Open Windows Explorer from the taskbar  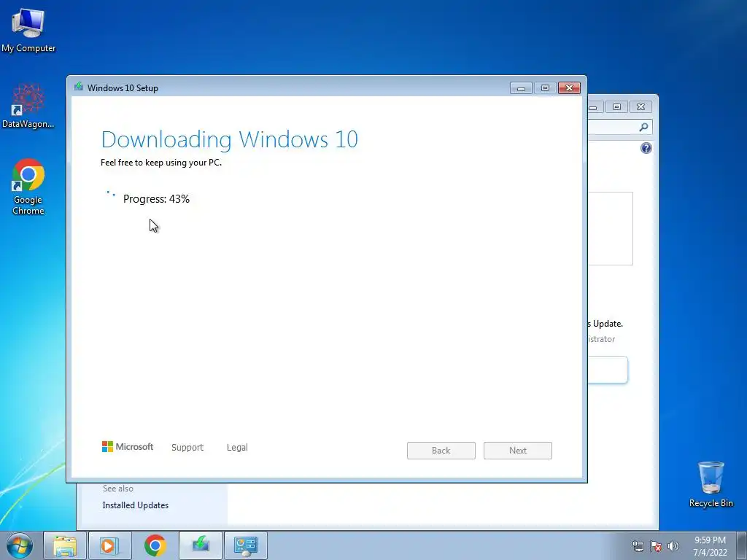pyautogui.click(x=65, y=545)
